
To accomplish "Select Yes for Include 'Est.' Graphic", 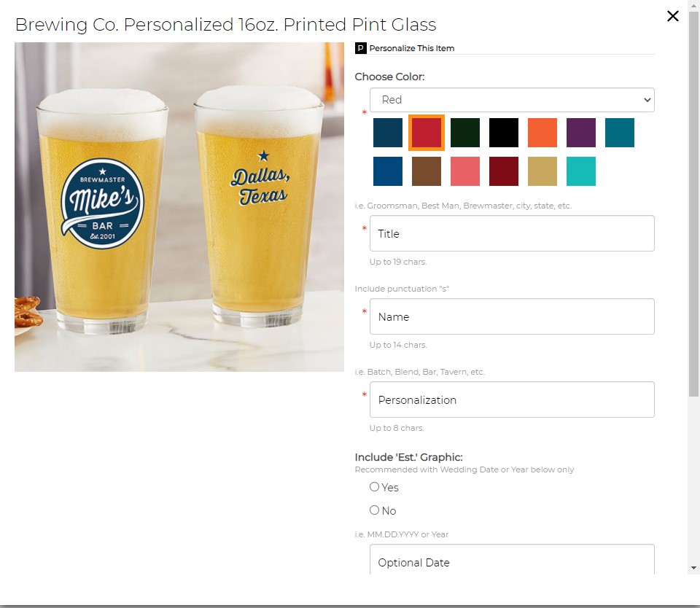I will 375,487.
